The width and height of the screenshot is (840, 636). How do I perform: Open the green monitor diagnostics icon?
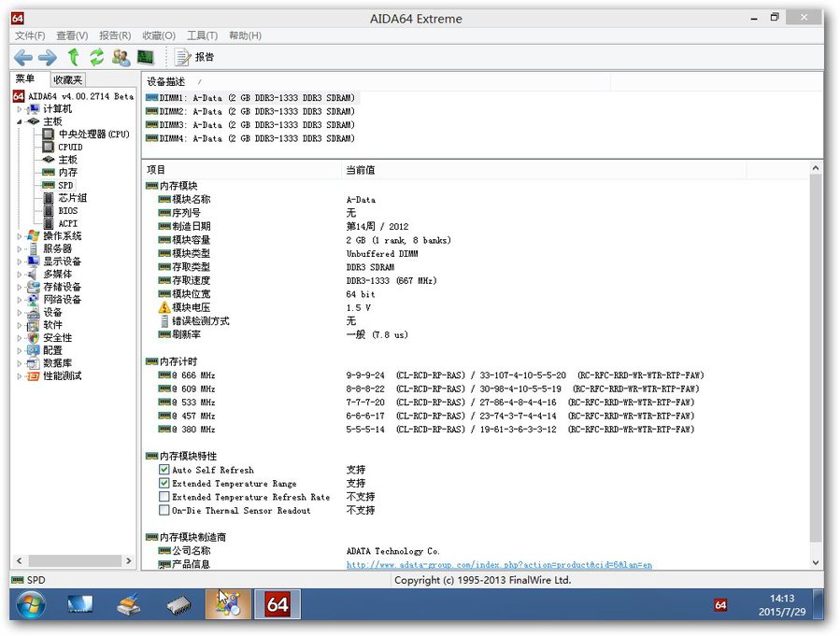point(145,57)
